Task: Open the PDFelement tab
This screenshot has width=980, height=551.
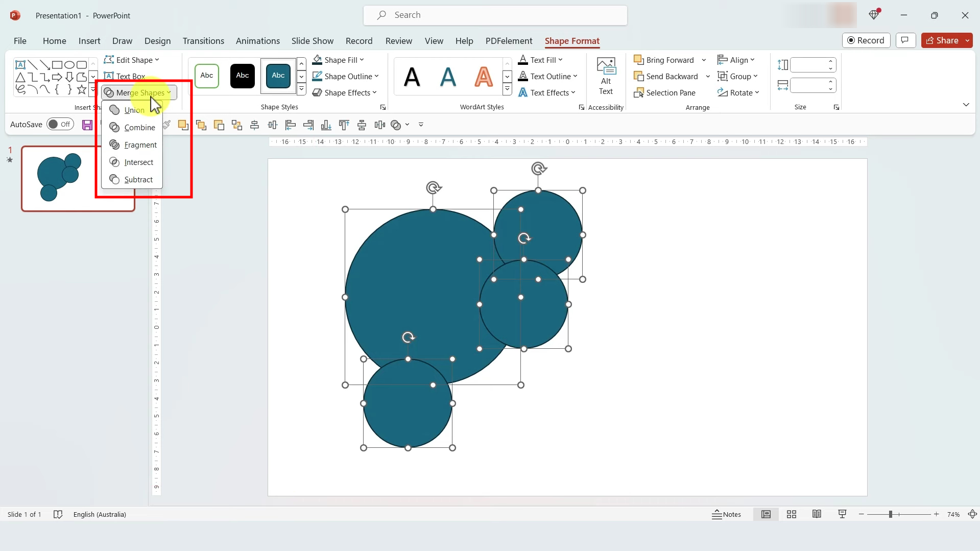Action: [509, 41]
